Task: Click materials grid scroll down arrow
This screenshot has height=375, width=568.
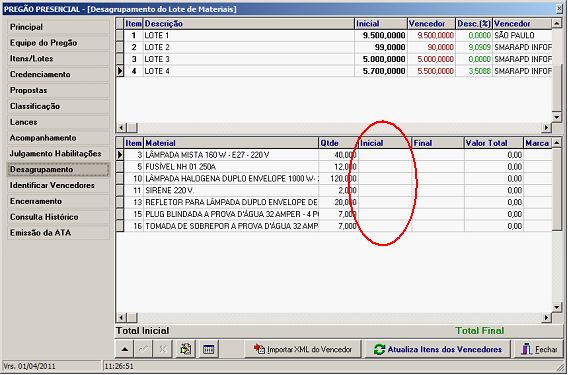Action: pos(557,307)
